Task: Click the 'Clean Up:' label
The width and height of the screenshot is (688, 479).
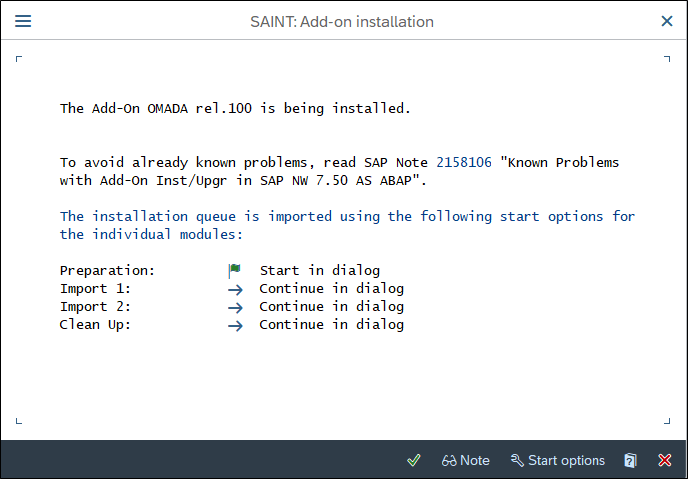Action: 95,325
